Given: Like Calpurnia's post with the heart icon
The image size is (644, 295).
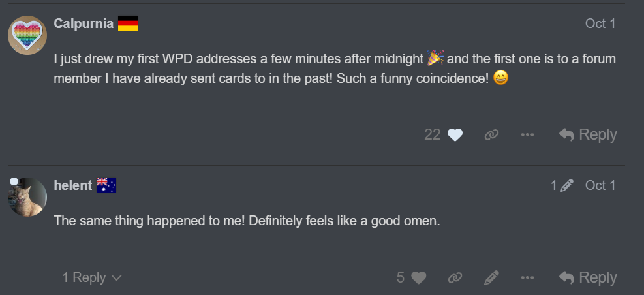Looking at the screenshot, I should 455,135.
